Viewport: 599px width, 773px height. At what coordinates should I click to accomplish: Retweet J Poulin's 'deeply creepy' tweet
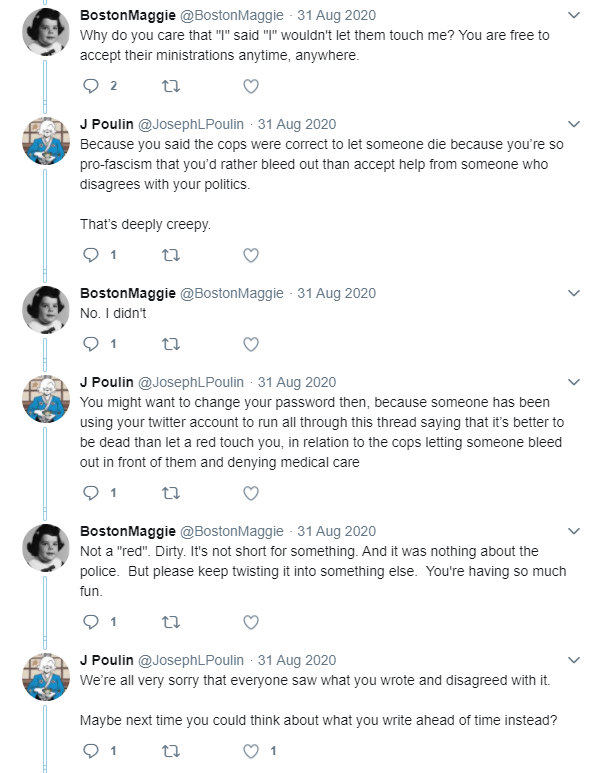[x=171, y=255]
